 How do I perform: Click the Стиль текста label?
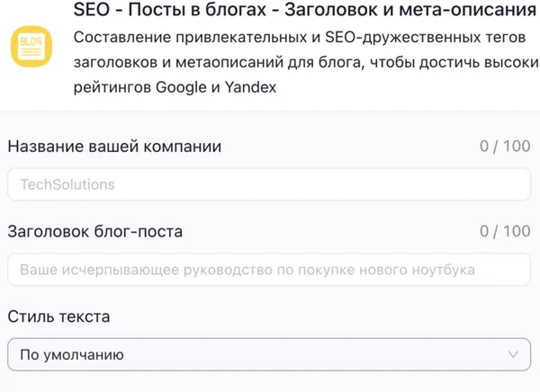pos(58,316)
